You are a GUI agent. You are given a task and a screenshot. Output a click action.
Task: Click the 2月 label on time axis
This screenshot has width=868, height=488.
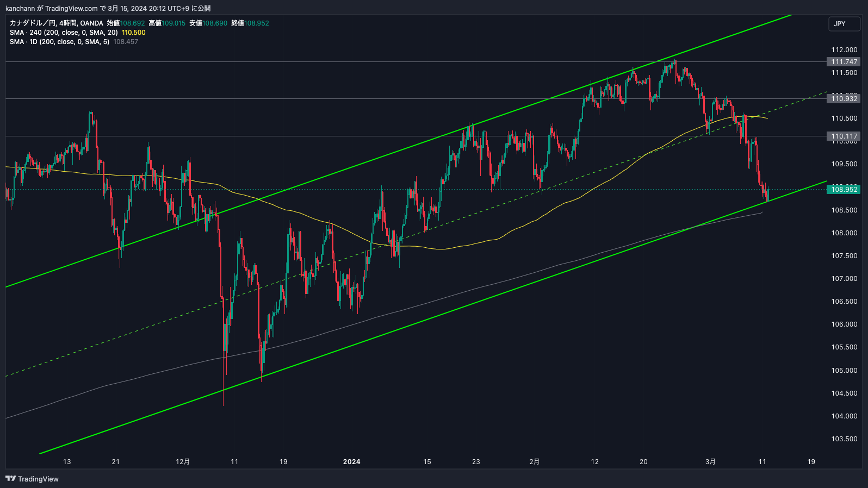tap(535, 462)
